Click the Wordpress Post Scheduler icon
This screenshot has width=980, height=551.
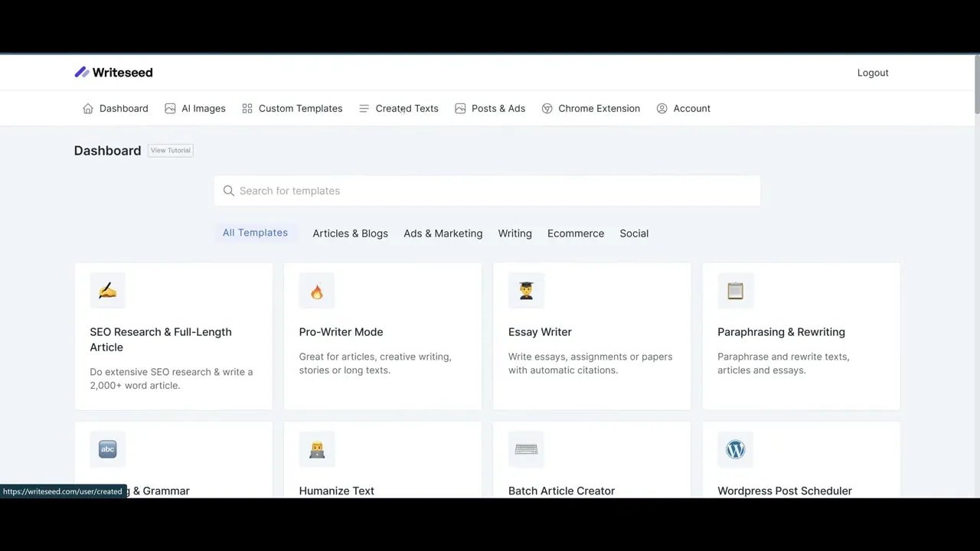coord(735,449)
